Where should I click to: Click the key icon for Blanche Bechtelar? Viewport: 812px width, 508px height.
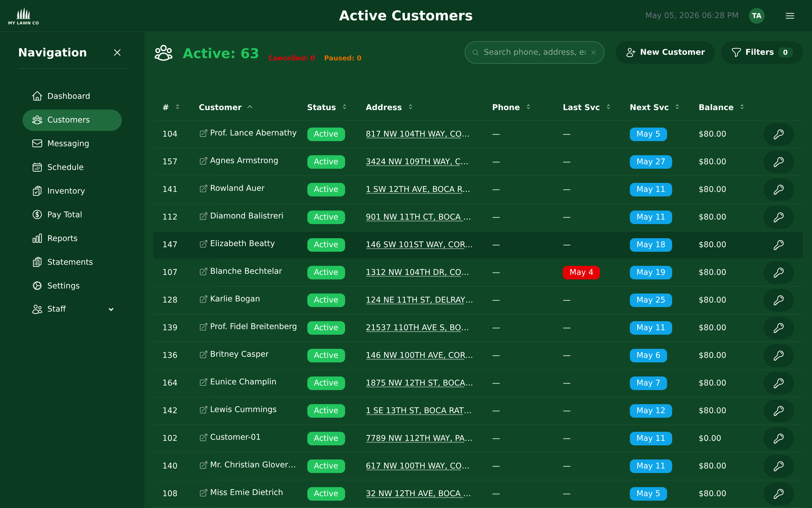pyautogui.click(x=778, y=272)
